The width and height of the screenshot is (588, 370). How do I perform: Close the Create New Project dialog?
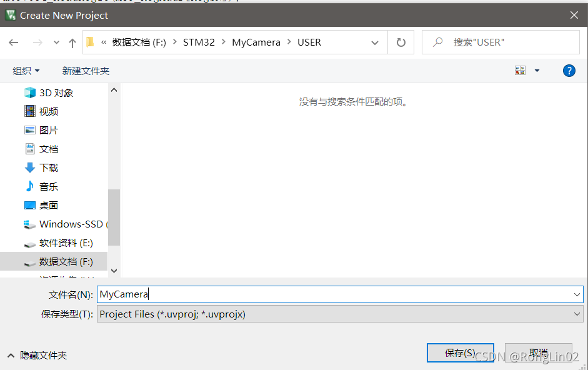tap(574, 15)
